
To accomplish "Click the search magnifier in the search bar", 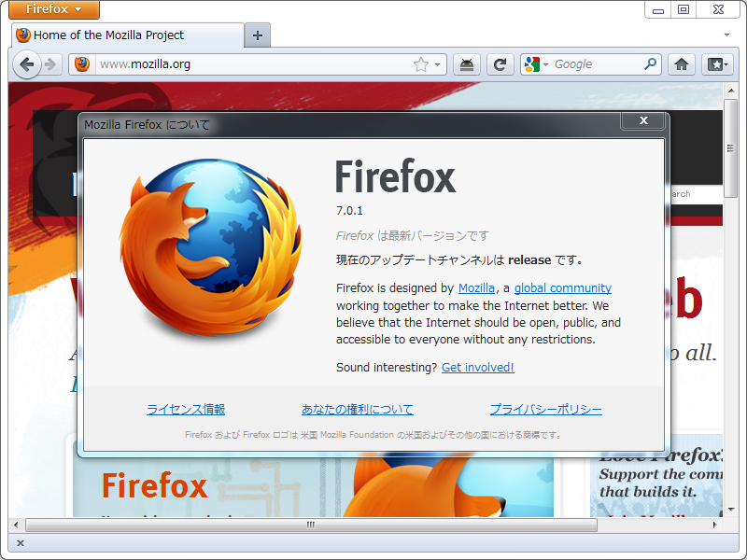I will pyautogui.click(x=651, y=63).
